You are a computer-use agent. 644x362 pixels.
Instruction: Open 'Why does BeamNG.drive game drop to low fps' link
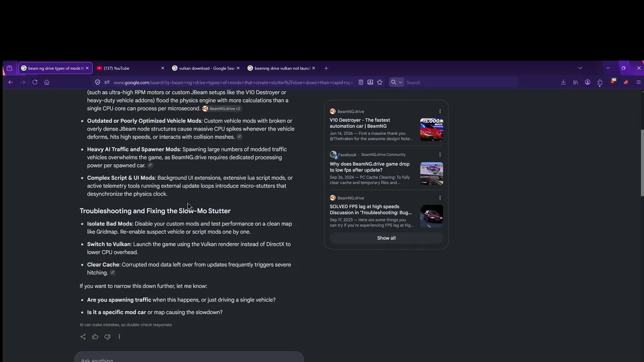pos(370,167)
